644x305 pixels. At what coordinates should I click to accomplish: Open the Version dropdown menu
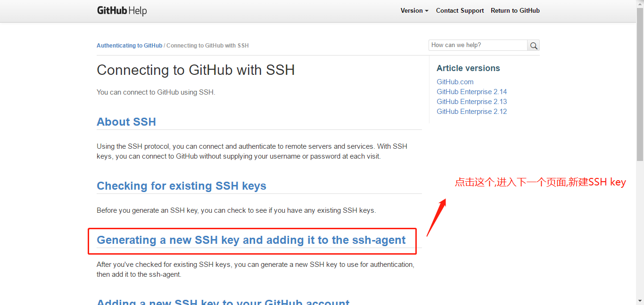(414, 10)
